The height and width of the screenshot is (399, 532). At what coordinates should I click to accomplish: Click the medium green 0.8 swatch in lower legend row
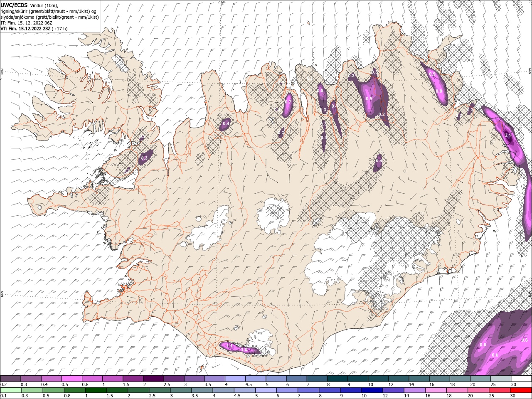[76, 390]
